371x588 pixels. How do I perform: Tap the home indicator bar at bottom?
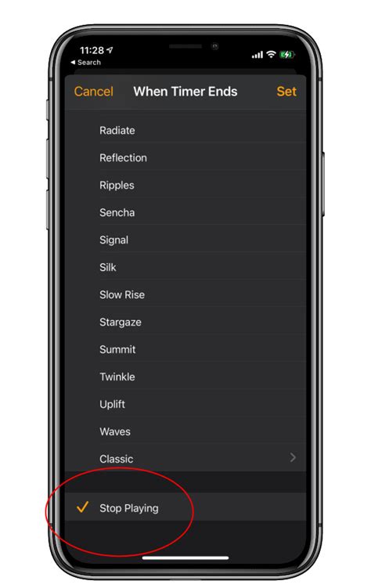click(x=185, y=557)
